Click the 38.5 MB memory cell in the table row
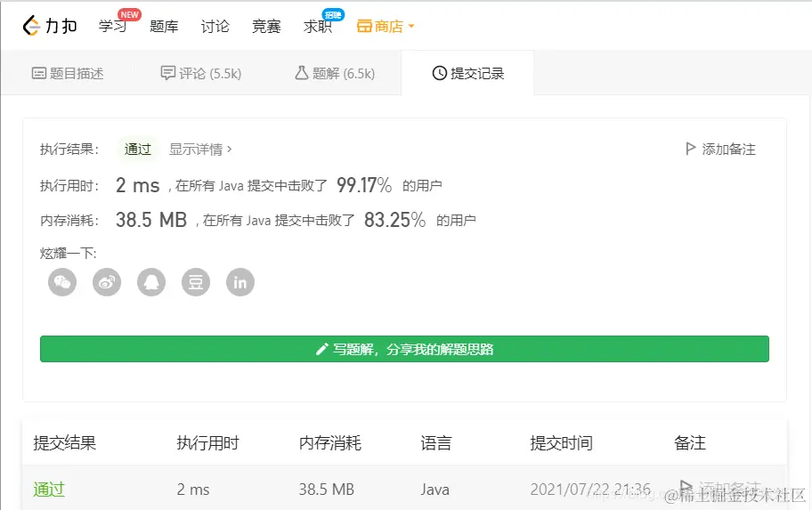Screen dimensions: 812x510 [x=326, y=490]
